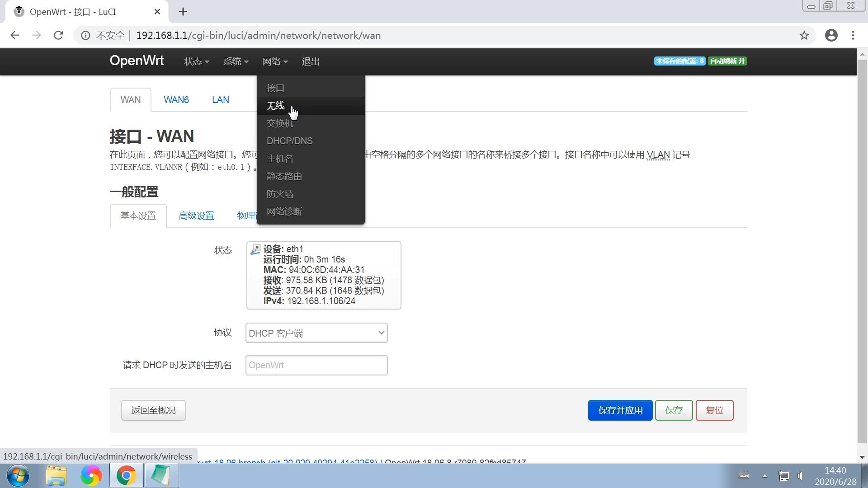
Task: Expand the 系统 menu
Action: (236, 61)
